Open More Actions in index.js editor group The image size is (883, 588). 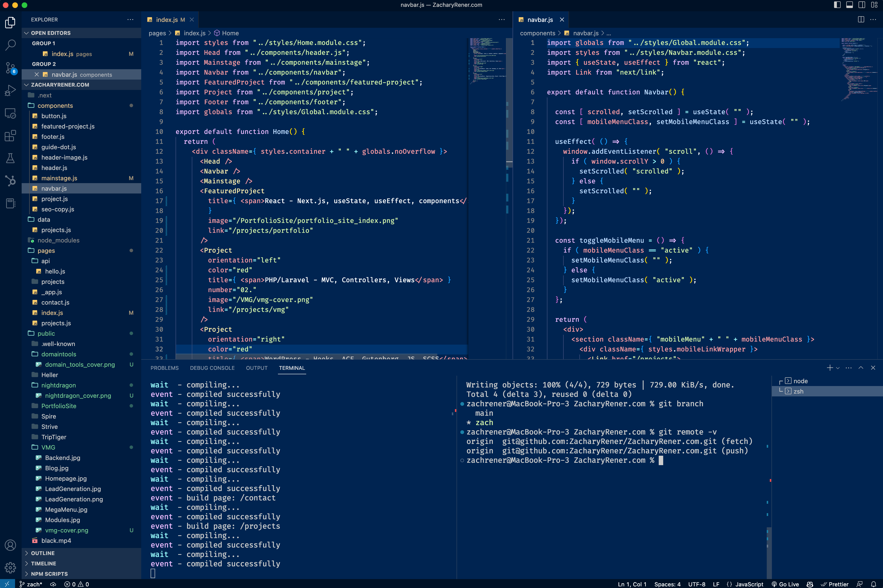pyautogui.click(x=502, y=20)
